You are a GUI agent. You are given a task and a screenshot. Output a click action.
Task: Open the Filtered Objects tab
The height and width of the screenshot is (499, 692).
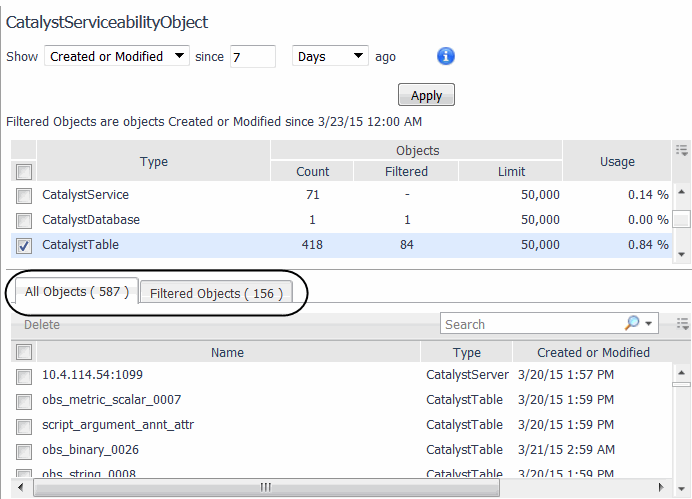215,293
